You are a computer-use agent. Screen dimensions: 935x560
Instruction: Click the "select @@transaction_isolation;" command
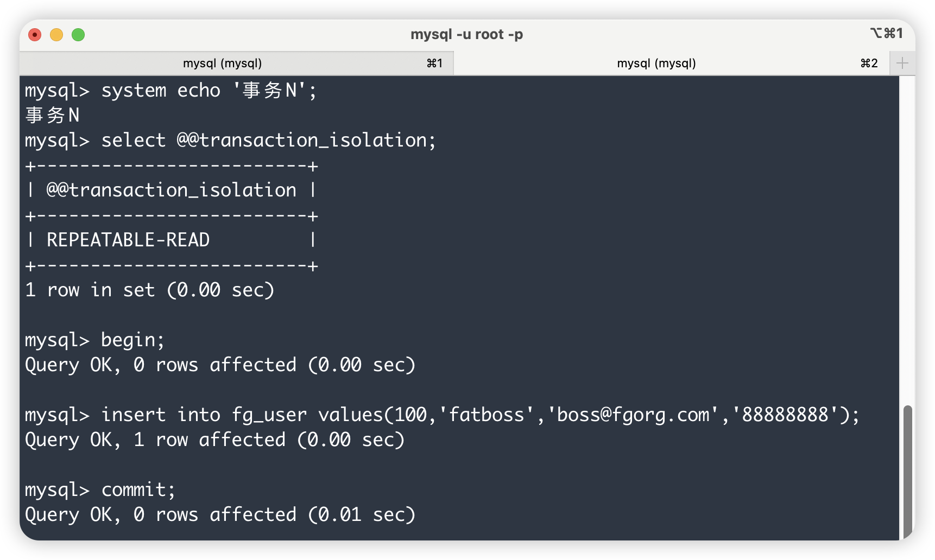point(230,141)
